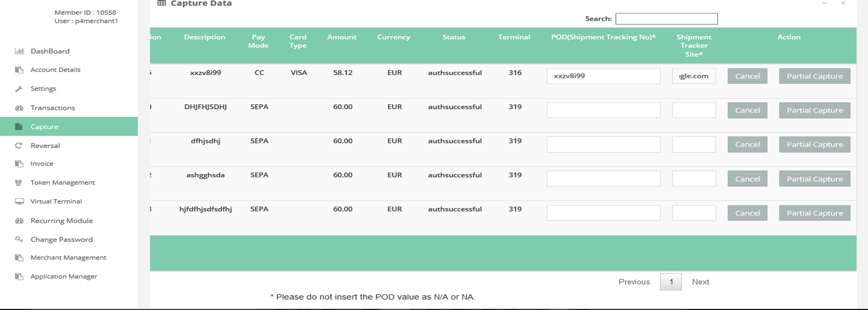The image size is (868, 310).
Task: Select Application Manager sidebar item
Action: (x=64, y=276)
